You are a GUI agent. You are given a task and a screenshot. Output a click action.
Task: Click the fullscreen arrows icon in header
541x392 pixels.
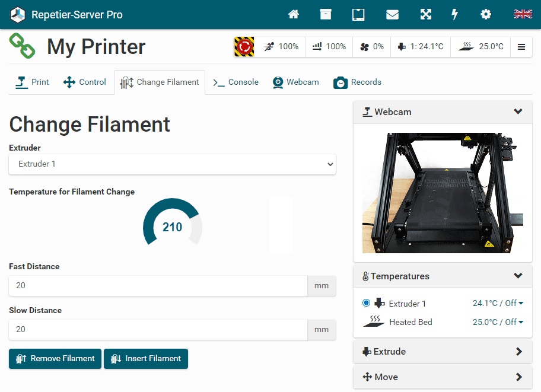click(x=426, y=15)
